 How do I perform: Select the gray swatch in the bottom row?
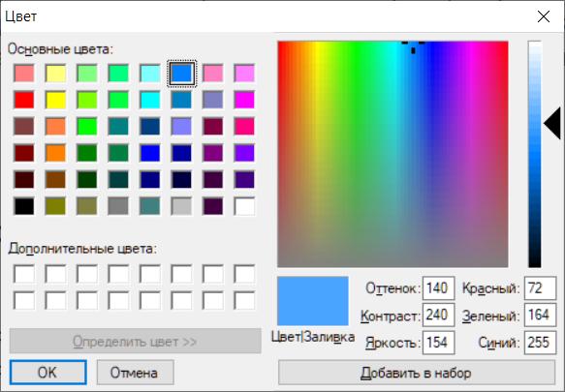click(118, 206)
